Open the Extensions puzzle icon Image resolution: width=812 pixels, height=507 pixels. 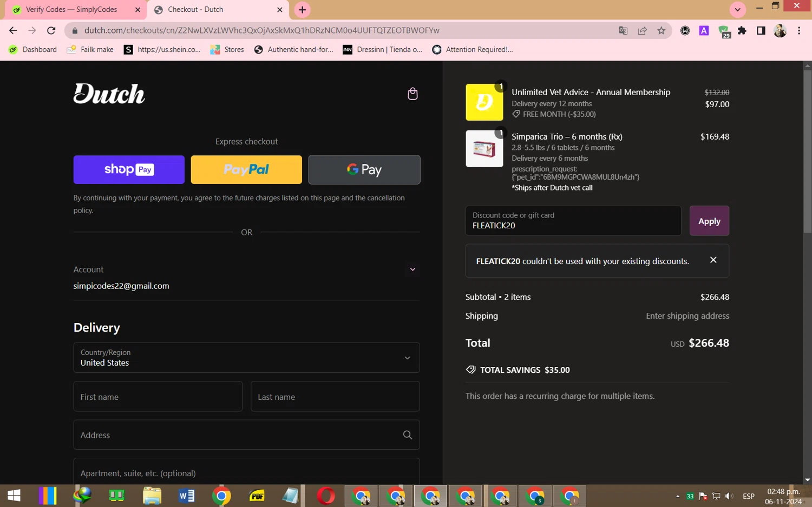point(742,31)
